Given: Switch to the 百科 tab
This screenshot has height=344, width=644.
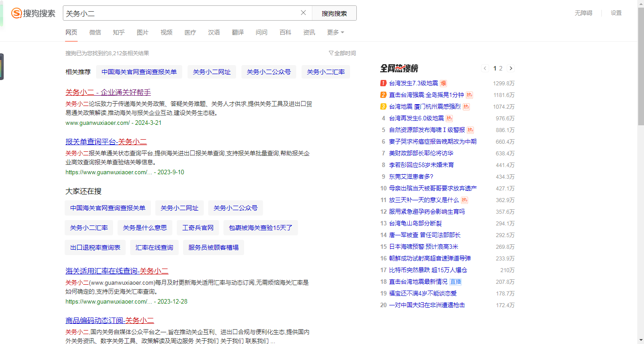Looking at the screenshot, I should pyautogui.click(x=285, y=32).
